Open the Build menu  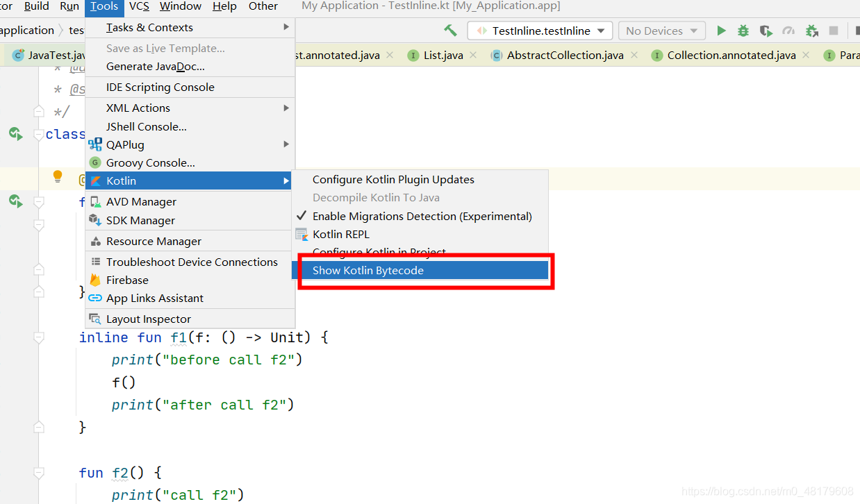pyautogui.click(x=36, y=6)
